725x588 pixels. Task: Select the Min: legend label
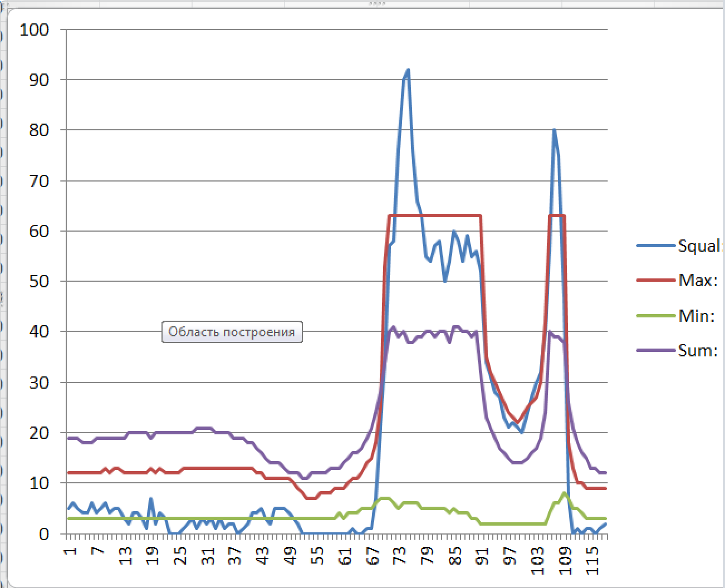pos(697,316)
